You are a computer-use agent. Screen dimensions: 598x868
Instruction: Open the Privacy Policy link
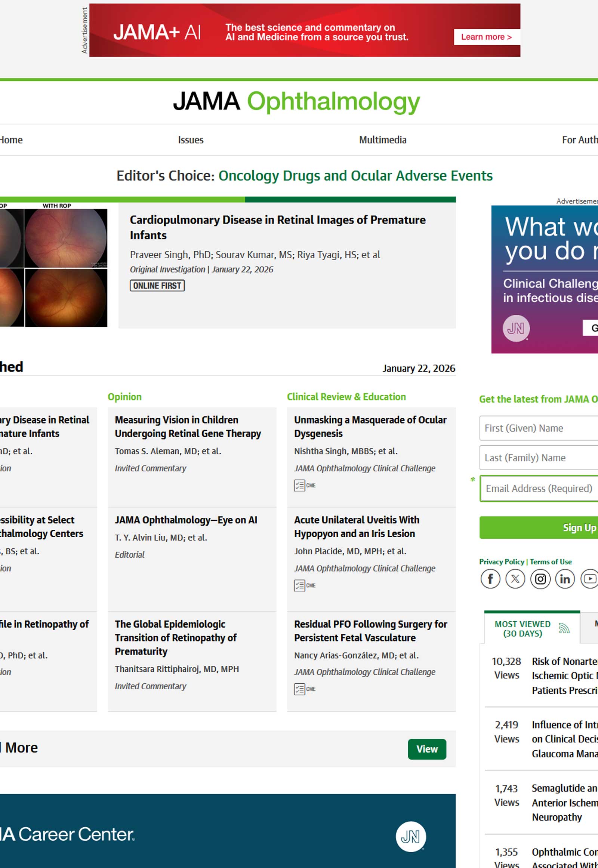tap(501, 561)
